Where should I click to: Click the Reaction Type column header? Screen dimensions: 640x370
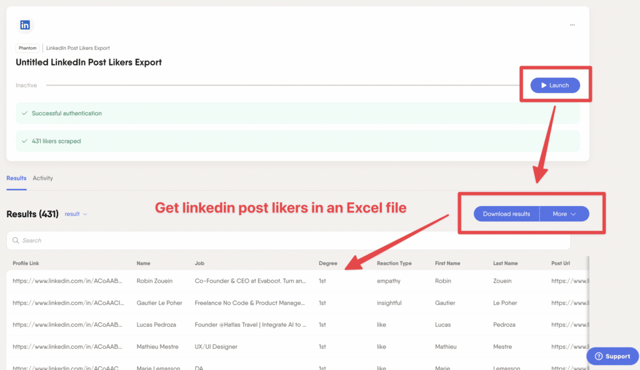(394, 264)
